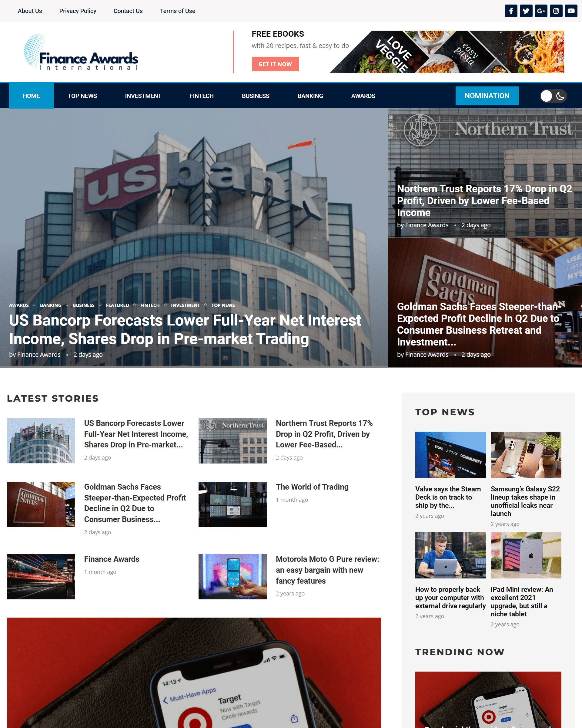Open the Motorola Moto G Pure thumbnail
582x728 pixels.
point(232,576)
